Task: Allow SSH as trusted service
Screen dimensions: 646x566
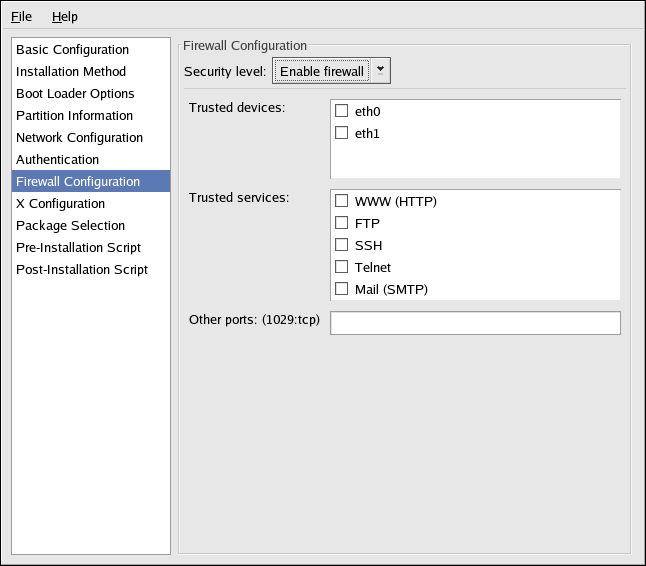Action: 342,245
